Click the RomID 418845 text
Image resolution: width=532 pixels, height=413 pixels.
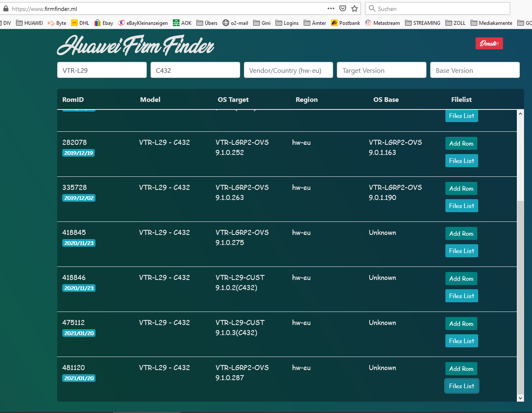click(74, 232)
